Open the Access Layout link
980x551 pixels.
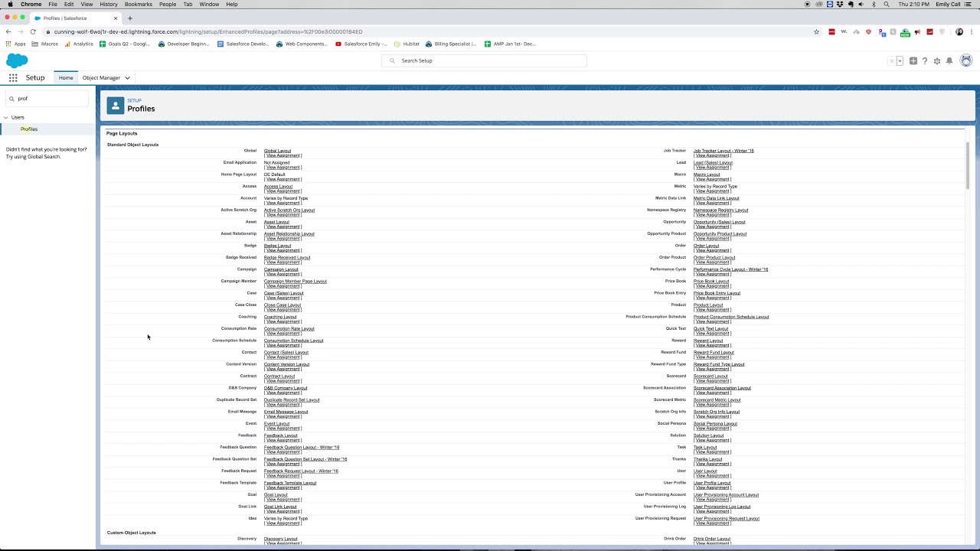coord(278,187)
